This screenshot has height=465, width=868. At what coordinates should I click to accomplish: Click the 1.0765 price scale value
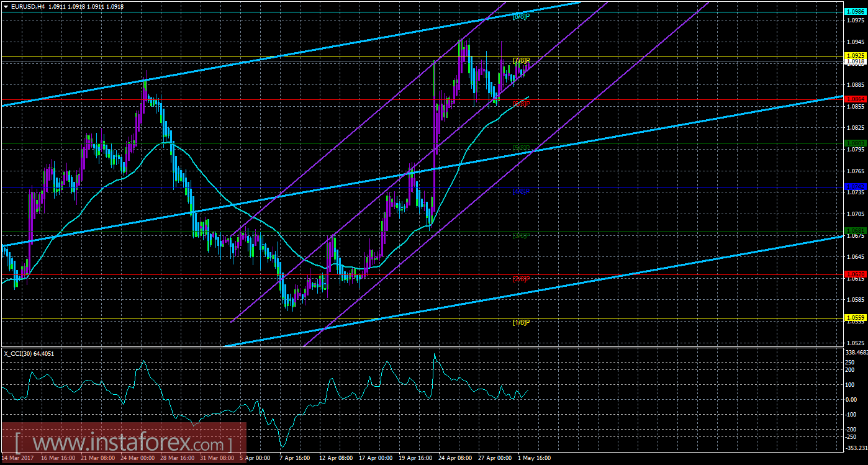pos(854,171)
